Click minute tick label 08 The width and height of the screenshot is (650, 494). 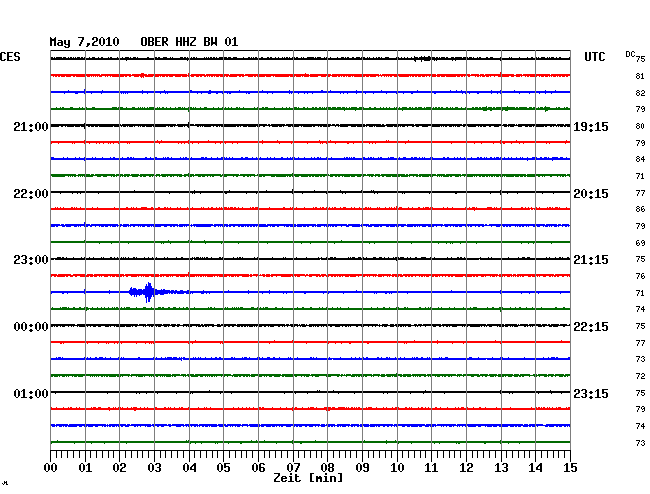pos(327,467)
